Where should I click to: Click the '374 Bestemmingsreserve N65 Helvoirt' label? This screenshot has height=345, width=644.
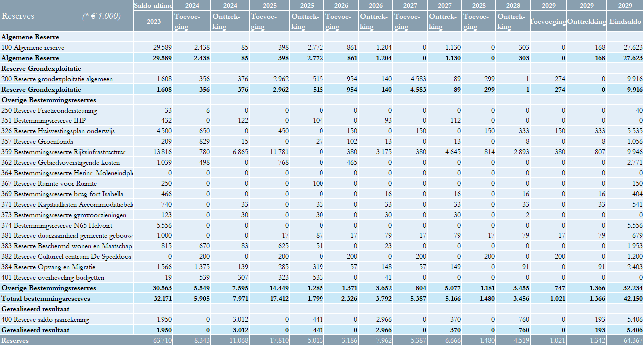coord(53,226)
